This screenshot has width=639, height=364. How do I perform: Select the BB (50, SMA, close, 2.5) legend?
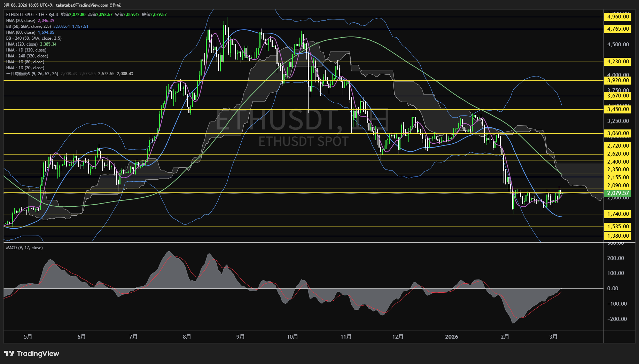click(29, 26)
